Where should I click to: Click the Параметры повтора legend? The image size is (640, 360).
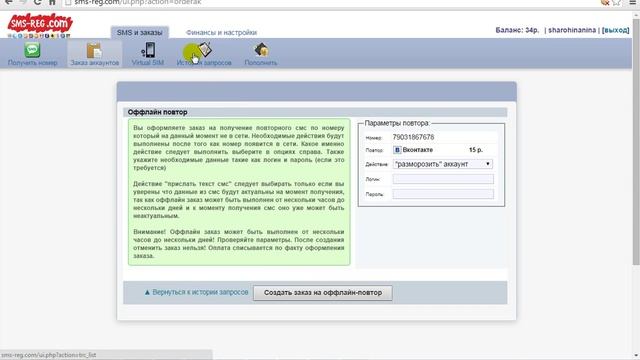click(x=397, y=123)
